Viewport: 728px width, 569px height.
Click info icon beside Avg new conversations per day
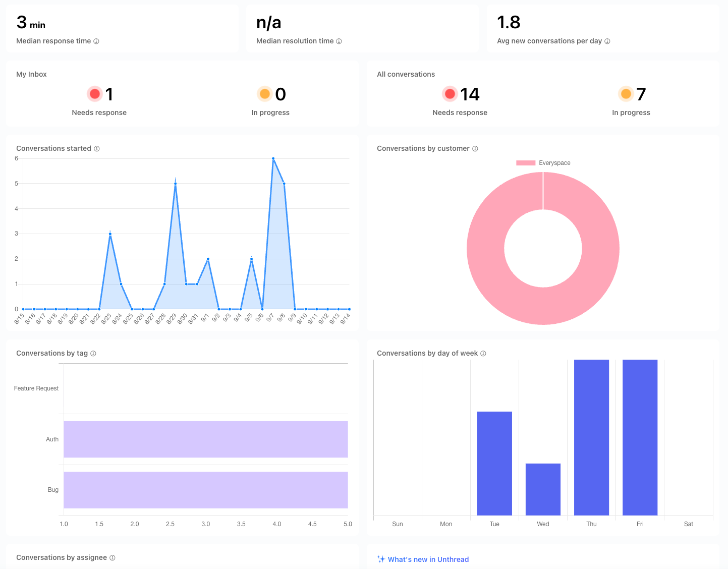(607, 41)
